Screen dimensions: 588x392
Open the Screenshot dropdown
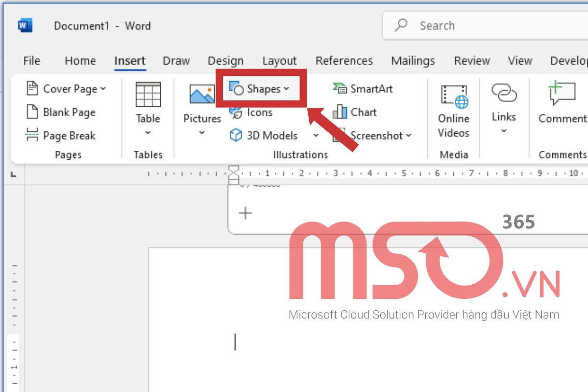372,136
